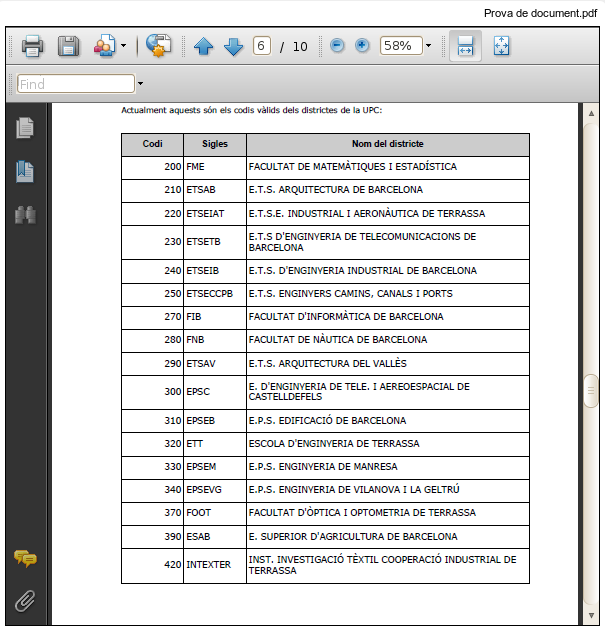Click the Print icon in the toolbar
The image size is (605, 630).
click(32, 46)
